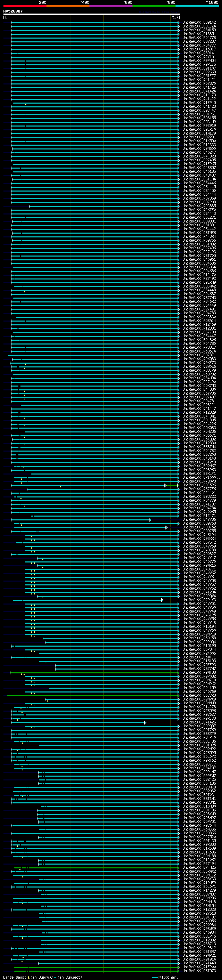Image resolution: width=222 pixels, height=980 pixels.
Task: Select label UniRef100_Q1EP00
Action: [199, 967]
